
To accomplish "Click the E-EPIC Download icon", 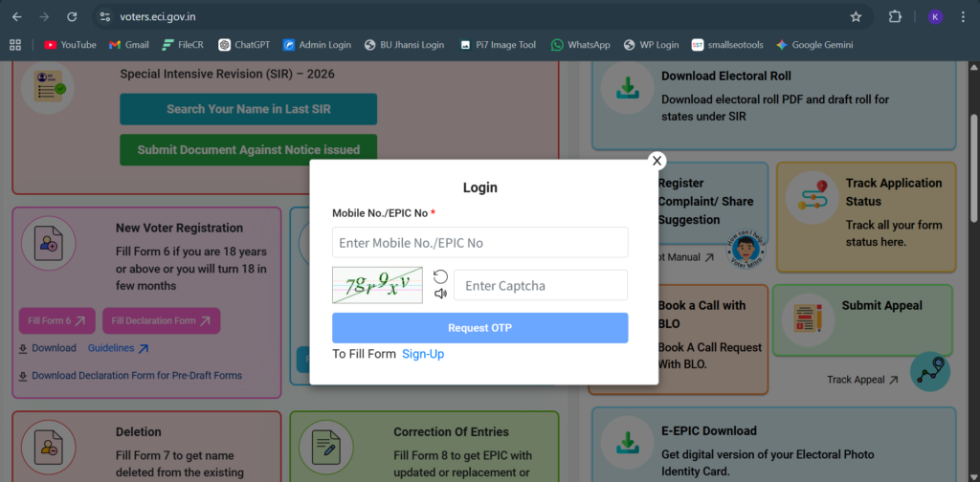I will click(x=628, y=444).
